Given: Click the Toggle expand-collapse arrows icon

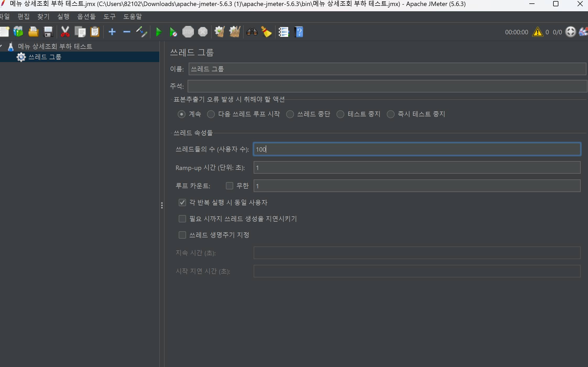Looking at the screenshot, I should pos(141,32).
